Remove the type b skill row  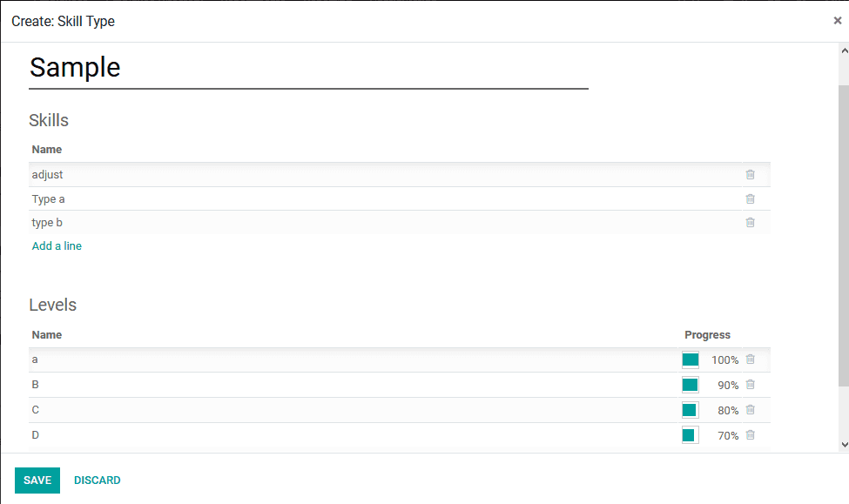point(750,223)
